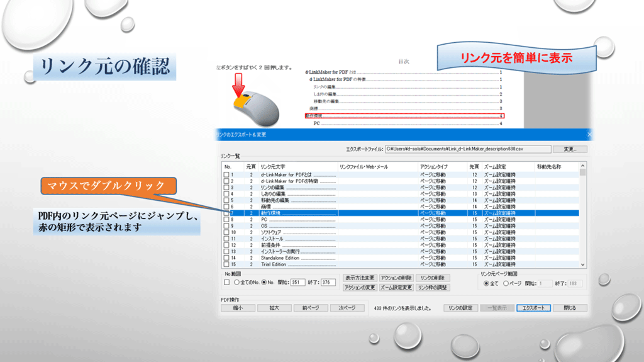Image resolution: width=644 pixels, height=362 pixels.
Task: Tick the checkbox for row No. 1
Action: click(x=226, y=175)
